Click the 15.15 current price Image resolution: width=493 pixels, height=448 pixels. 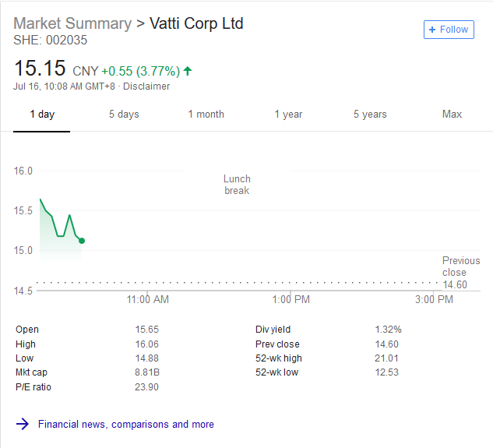(x=40, y=69)
